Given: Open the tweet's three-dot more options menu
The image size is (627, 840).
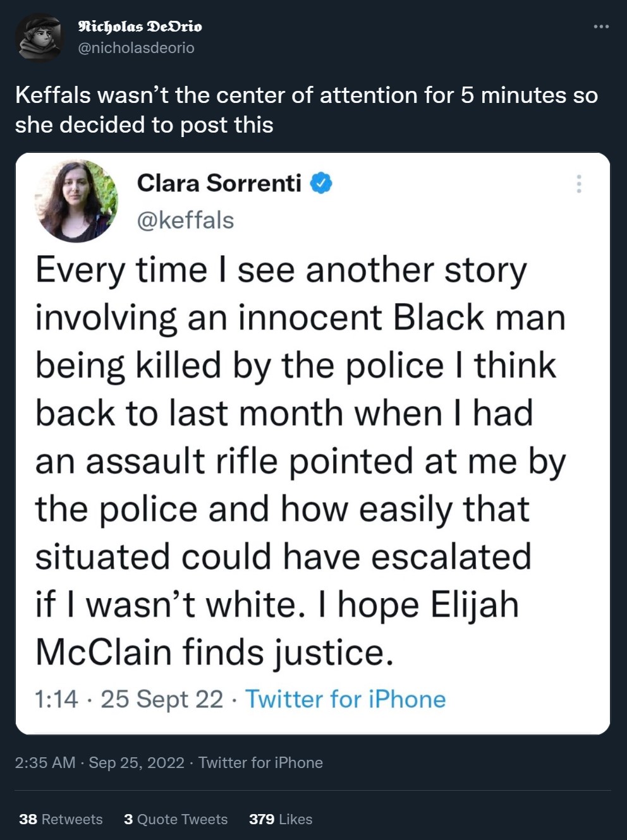Looking at the screenshot, I should pyautogui.click(x=601, y=27).
